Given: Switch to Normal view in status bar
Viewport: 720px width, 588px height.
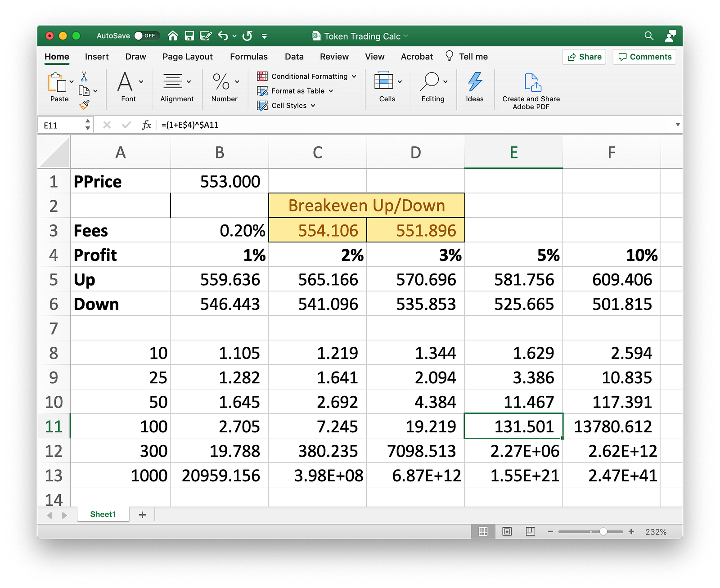Looking at the screenshot, I should pyautogui.click(x=483, y=532).
